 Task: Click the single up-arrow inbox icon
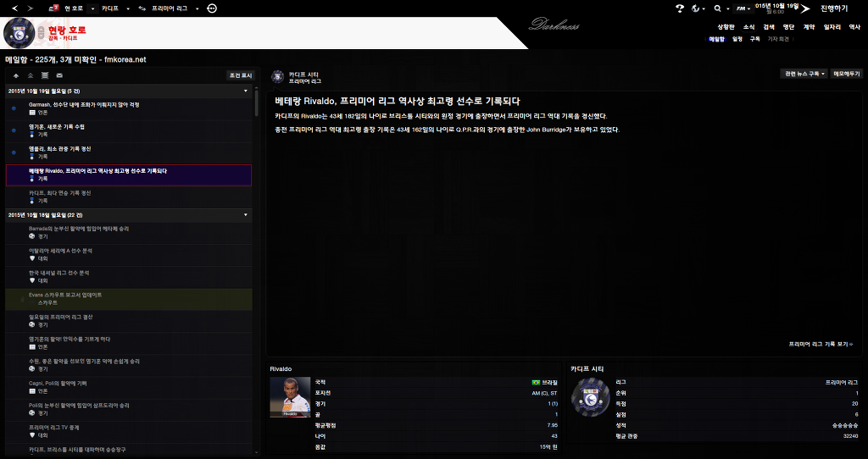pyautogui.click(x=16, y=75)
